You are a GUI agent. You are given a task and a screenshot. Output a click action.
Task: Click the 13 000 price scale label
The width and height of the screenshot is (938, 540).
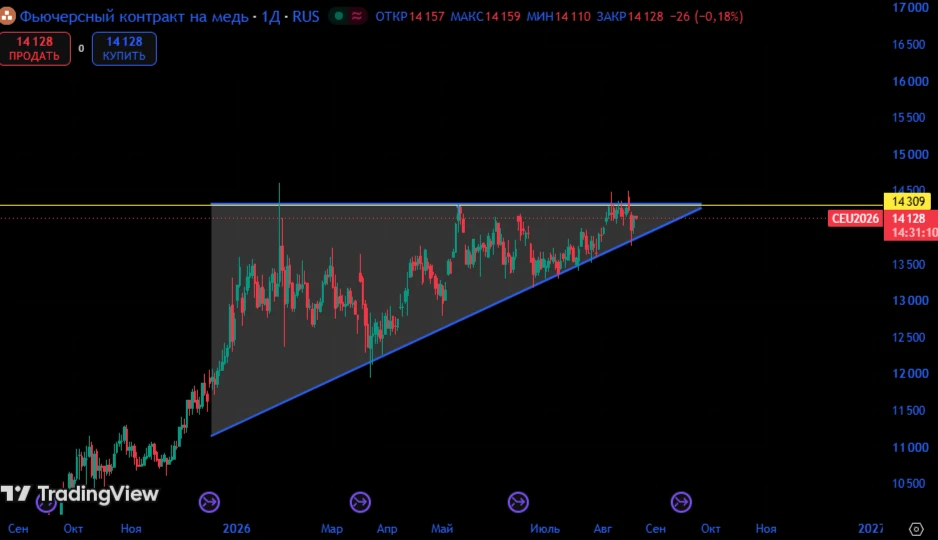pyautogui.click(x=910, y=301)
